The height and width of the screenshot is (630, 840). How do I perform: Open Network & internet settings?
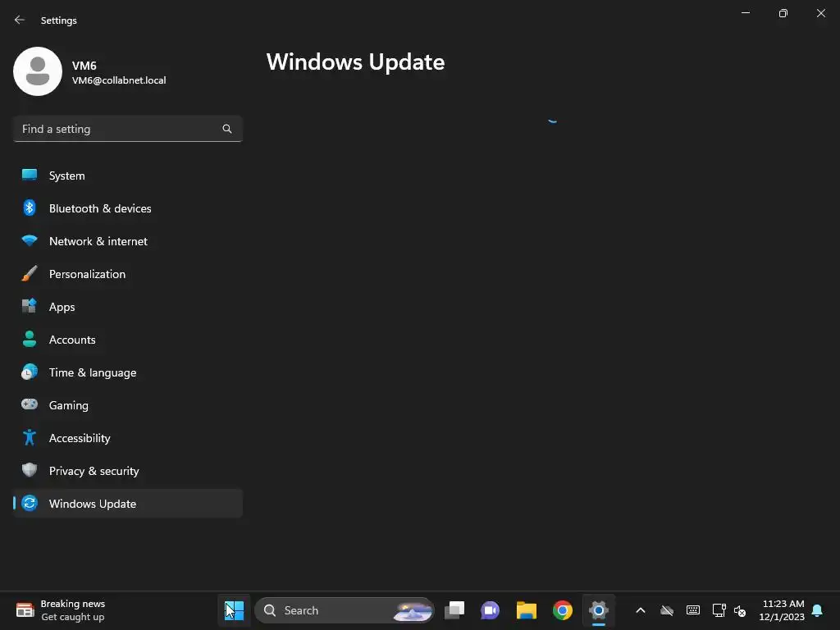coord(127,241)
